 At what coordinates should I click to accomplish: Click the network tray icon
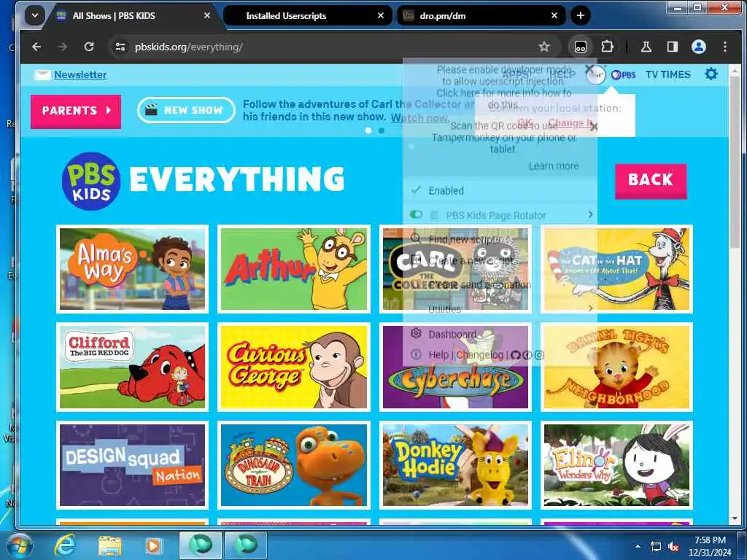coord(656,547)
